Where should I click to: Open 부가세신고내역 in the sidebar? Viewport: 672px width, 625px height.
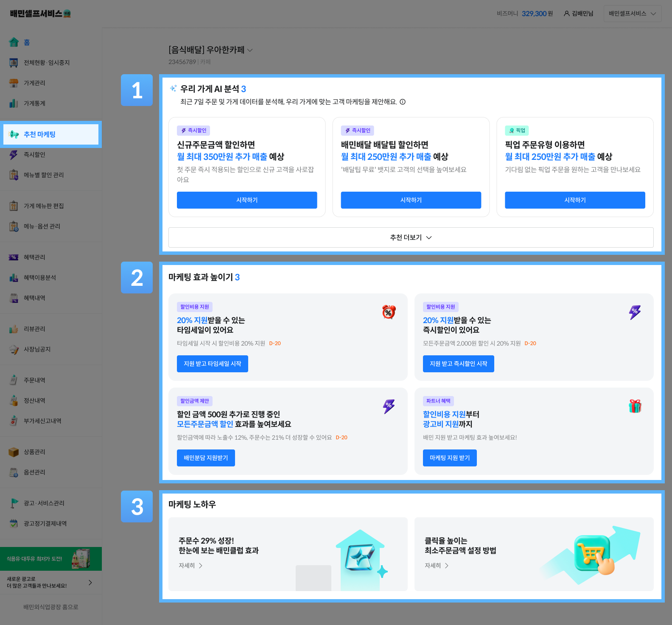51,421
